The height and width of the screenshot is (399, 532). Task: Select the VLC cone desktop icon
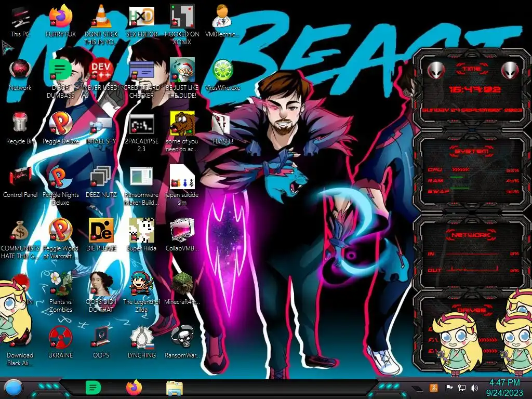pyautogui.click(x=101, y=17)
